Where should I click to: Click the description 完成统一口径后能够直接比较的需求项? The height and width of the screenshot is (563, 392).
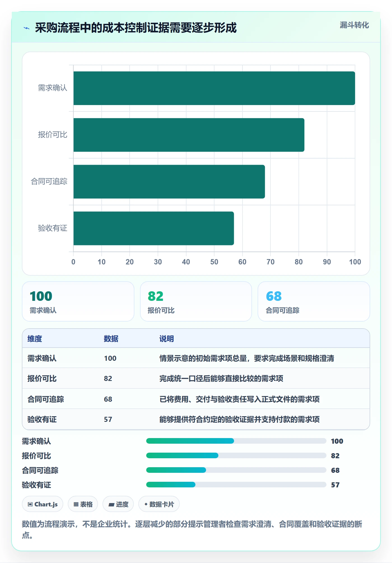point(221,378)
